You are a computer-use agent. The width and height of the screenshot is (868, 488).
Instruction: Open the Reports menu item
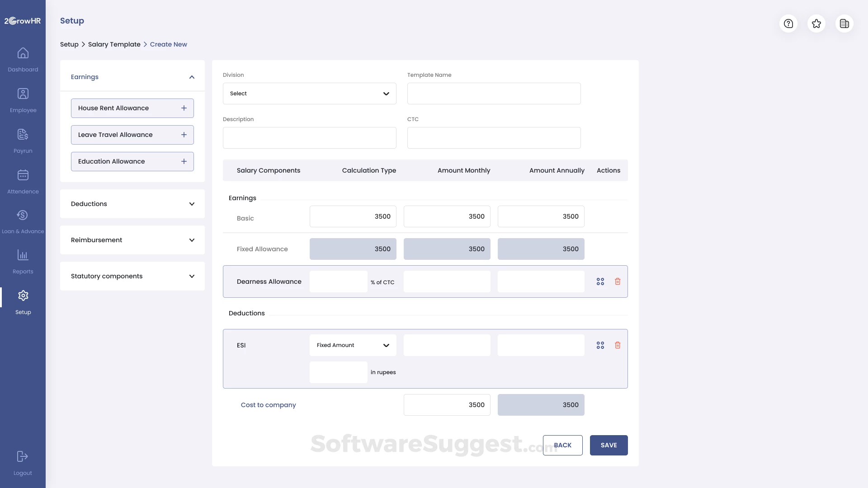23,261
